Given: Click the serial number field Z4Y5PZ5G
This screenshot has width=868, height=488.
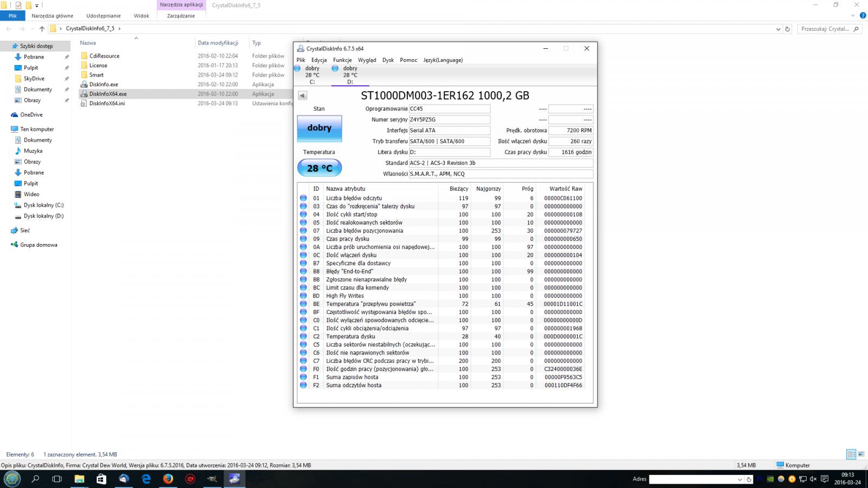Looking at the screenshot, I should pyautogui.click(x=450, y=120).
